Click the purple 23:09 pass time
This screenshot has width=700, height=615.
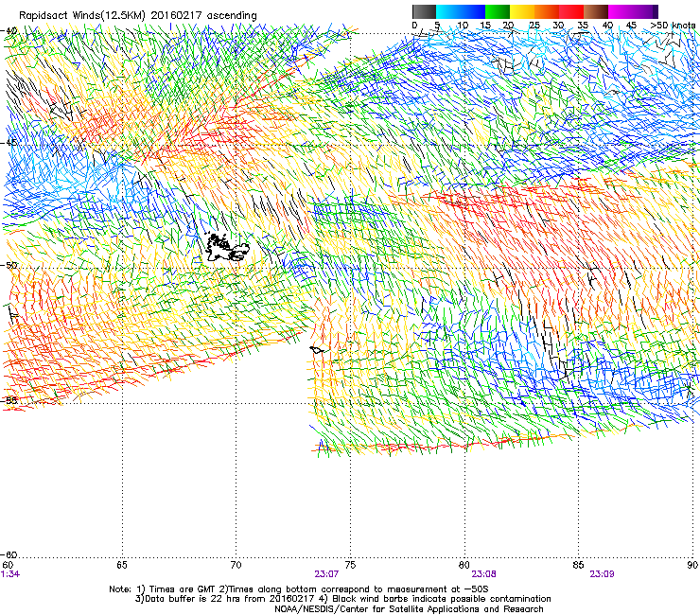tap(602, 574)
